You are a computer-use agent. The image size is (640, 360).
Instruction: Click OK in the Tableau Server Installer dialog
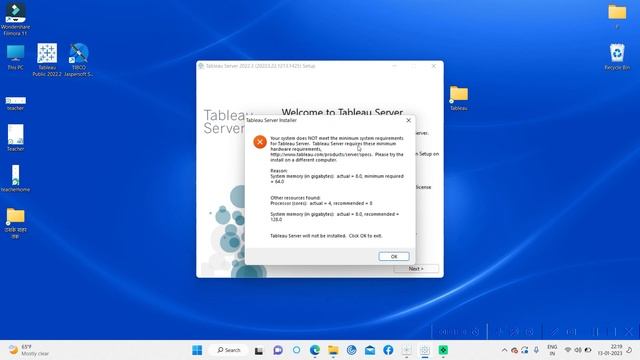(x=393, y=256)
